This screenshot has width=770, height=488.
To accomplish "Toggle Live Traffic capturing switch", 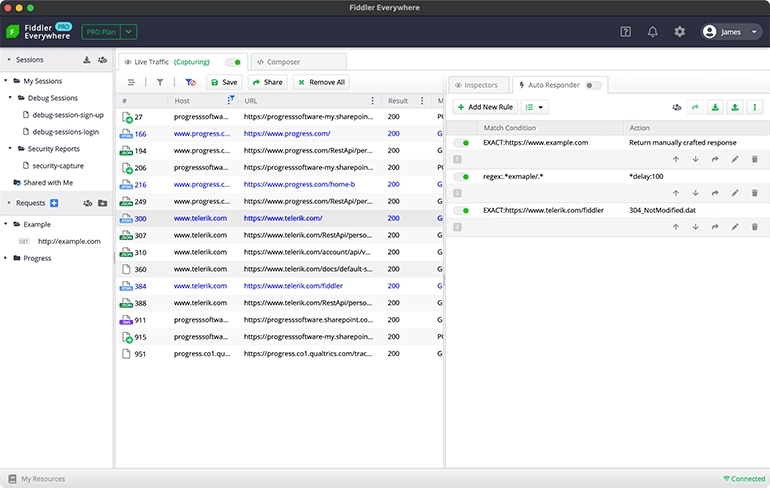I will pos(233,62).
